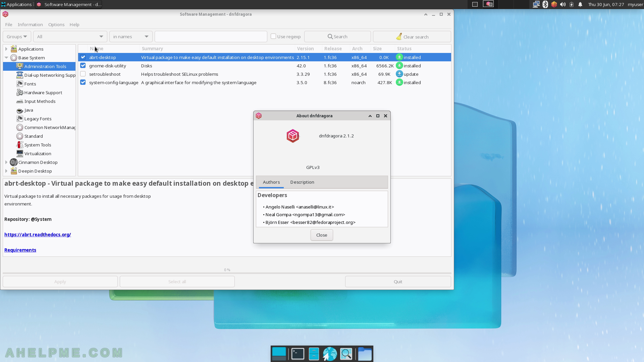The image size is (644, 362).
Task: Open the 'in names' search scope dropdown
Action: coord(131,37)
